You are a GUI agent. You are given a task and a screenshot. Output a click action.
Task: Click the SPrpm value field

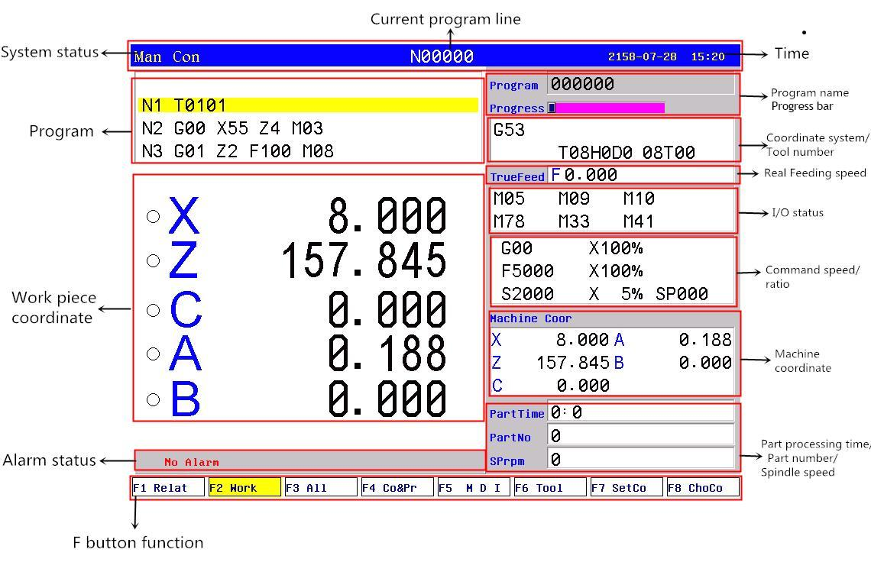pos(641,459)
